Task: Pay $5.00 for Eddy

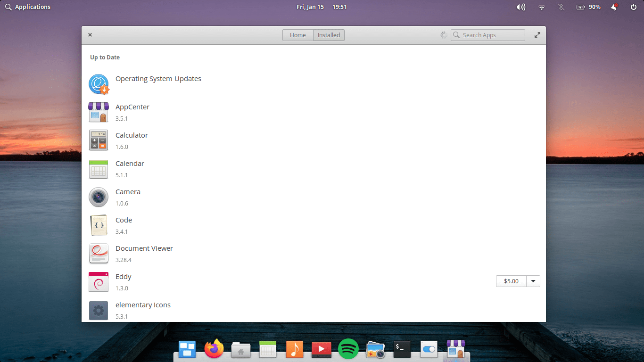Action: click(x=511, y=281)
